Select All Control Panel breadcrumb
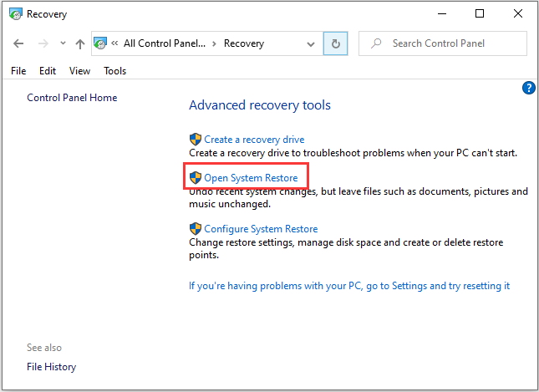 165,43
